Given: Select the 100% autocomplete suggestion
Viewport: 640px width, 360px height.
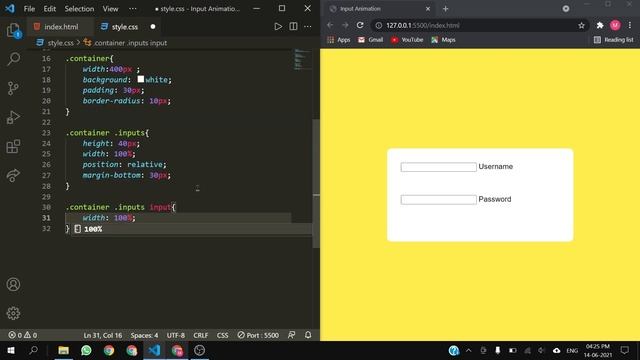Looking at the screenshot, I should coord(192,229).
